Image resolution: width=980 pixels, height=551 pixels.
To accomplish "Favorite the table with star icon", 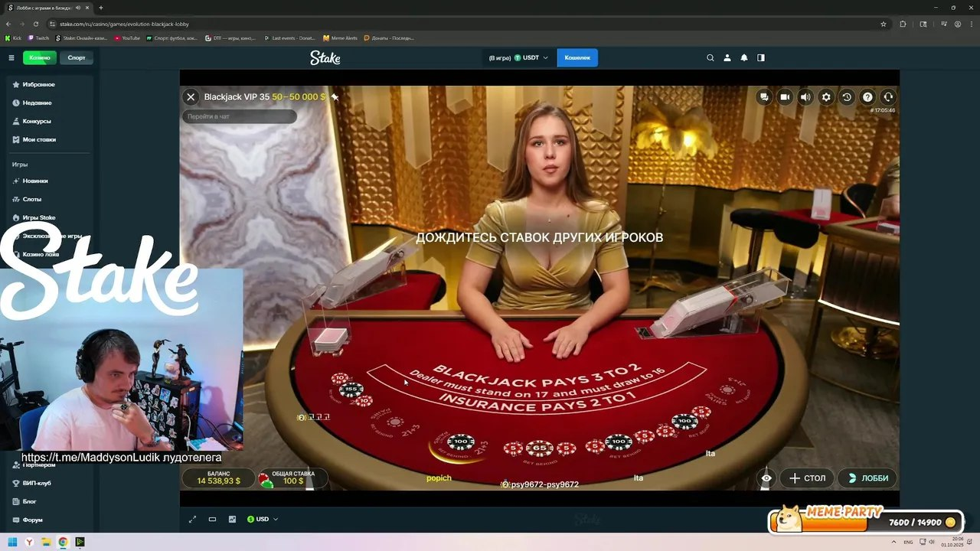I will 335,97.
